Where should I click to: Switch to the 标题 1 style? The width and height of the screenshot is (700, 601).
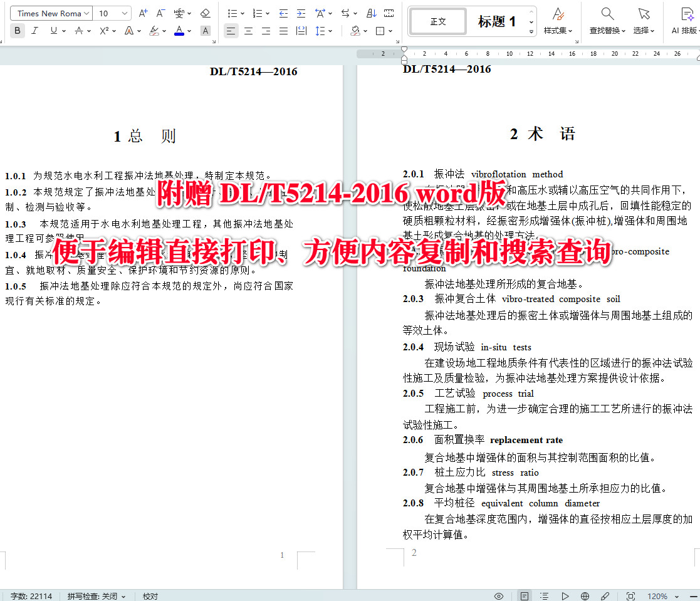coord(498,21)
